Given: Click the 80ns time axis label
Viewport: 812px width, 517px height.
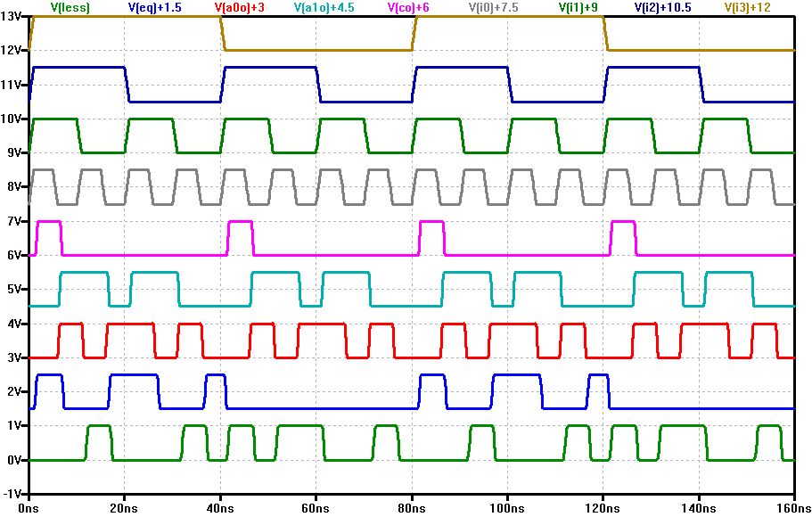Looking at the screenshot, I should click(x=411, y=507).
